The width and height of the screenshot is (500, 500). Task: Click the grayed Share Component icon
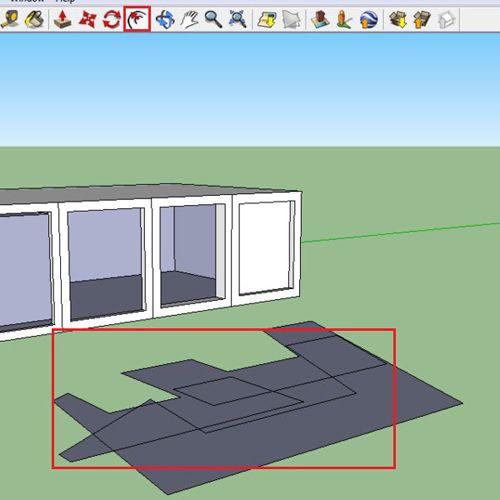446,19
